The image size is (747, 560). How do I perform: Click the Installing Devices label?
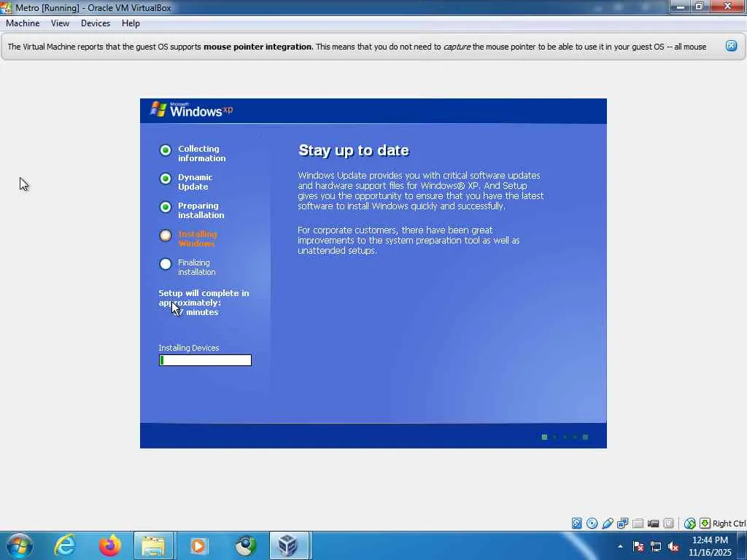189,348
